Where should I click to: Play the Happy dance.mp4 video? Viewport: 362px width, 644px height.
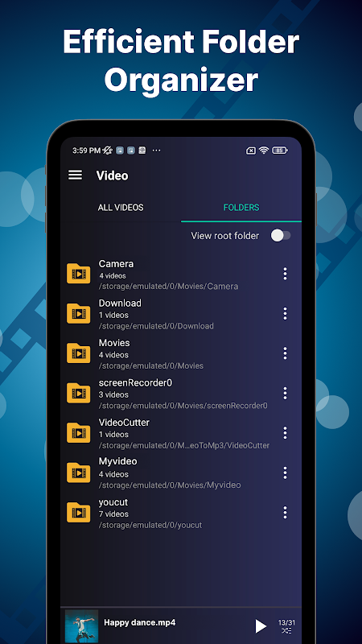[x=261, y=626]
